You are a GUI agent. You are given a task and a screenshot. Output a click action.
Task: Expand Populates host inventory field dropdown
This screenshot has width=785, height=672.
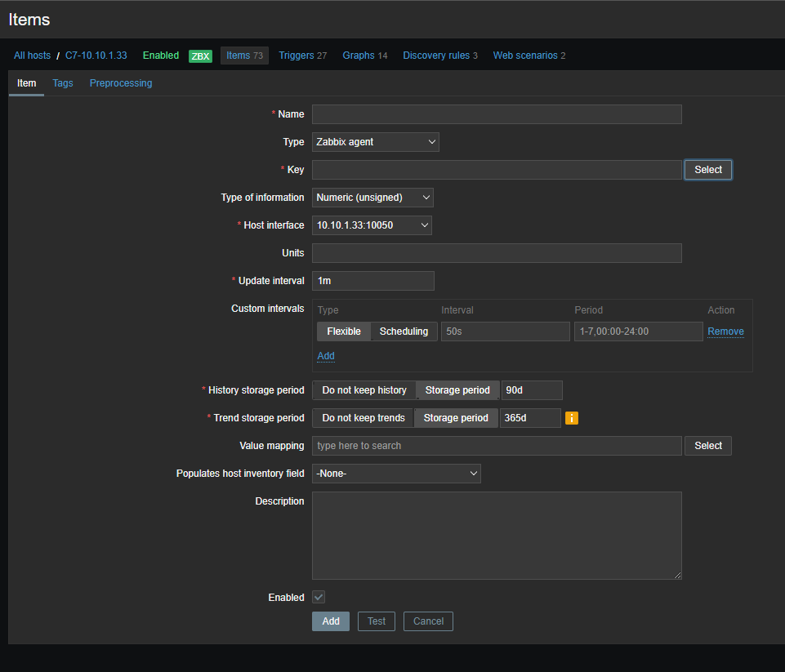click(396, 474)
